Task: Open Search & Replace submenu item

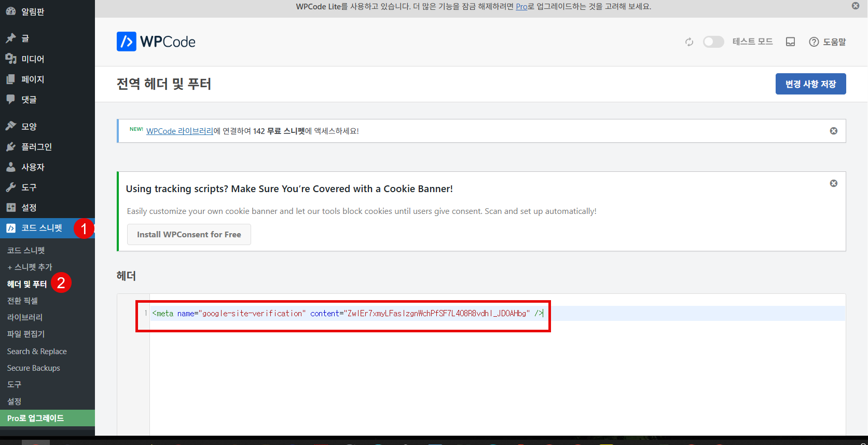Action: tap(37, 352)
